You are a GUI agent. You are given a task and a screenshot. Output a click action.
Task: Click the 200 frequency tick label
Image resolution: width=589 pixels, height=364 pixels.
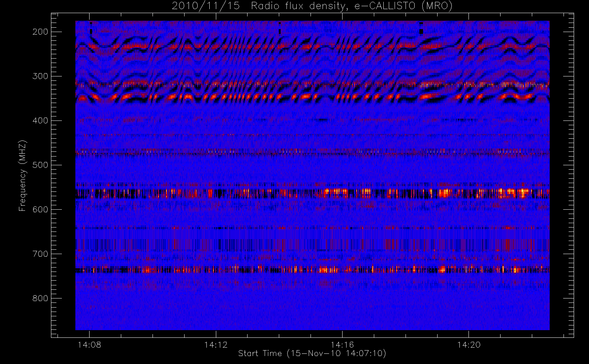point(40,32)
